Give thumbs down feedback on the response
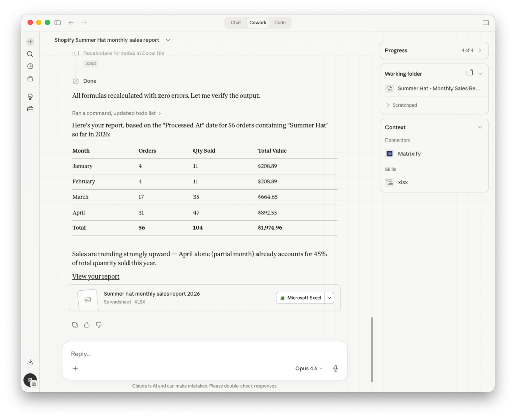 click(99, 325)
